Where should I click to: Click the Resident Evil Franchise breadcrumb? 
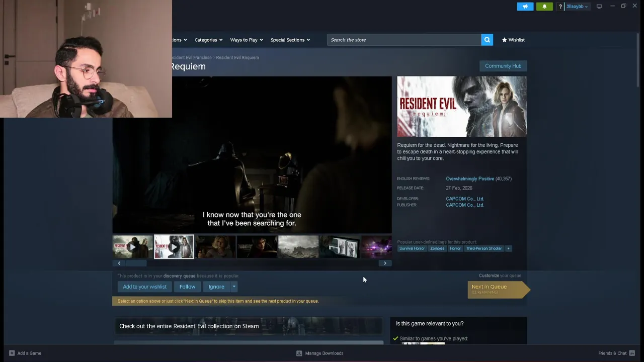[192, 57]
